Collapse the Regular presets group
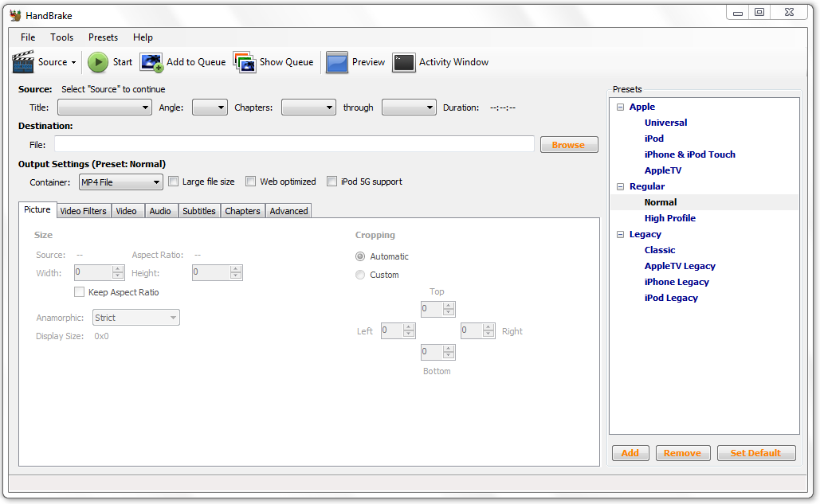 tap(620, 186)
